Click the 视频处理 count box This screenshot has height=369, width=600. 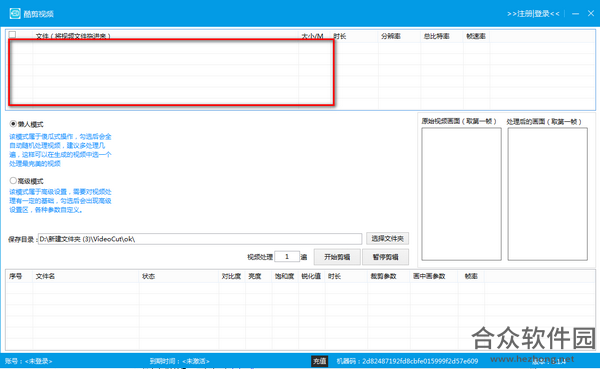tap(287, 256)
